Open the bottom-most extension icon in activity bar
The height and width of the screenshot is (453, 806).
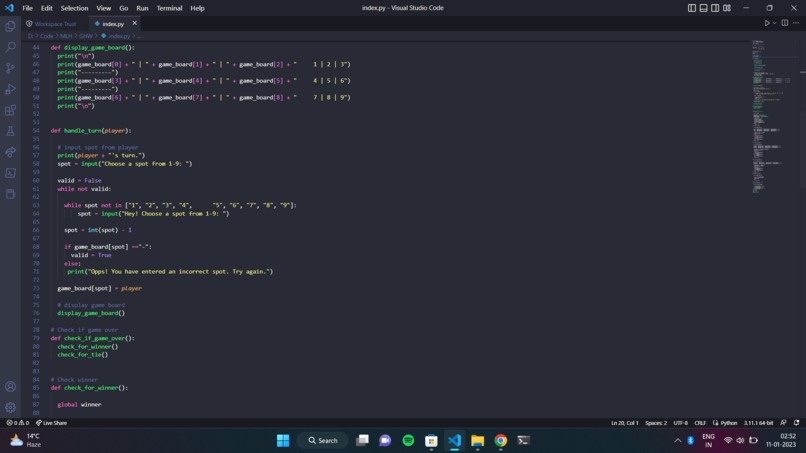pos(10,194)
